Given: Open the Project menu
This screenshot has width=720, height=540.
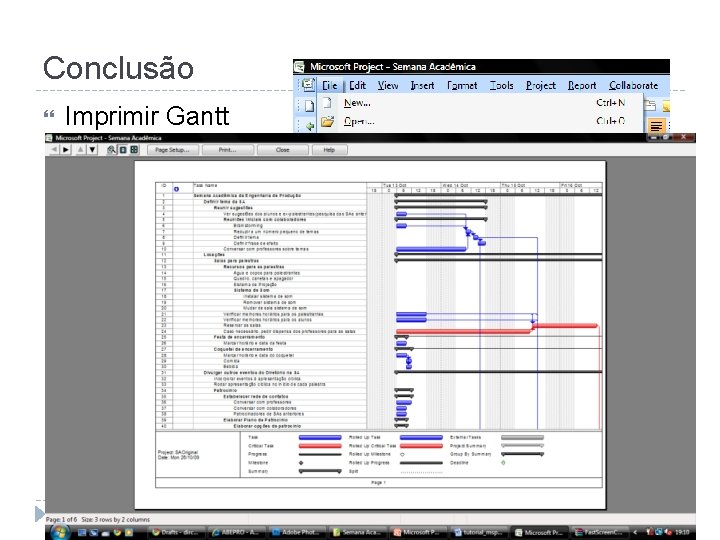Looking at the screenshot, I should click(x=541, y=85).
